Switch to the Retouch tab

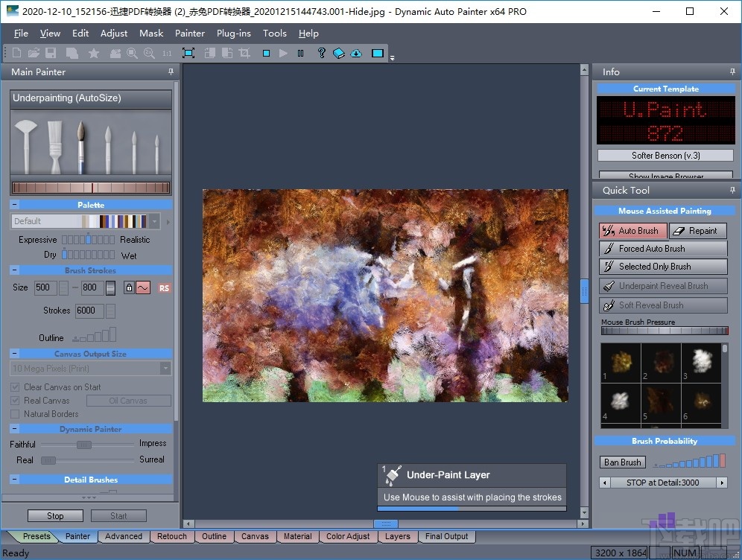click(172, 536)
